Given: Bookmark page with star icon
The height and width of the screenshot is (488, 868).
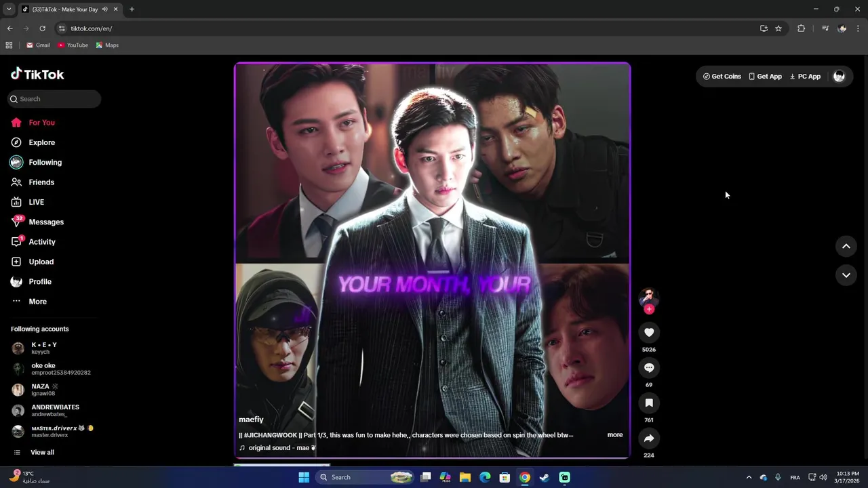Looking at the screenshot, I should pyautogui.click(x=778, y=28).
